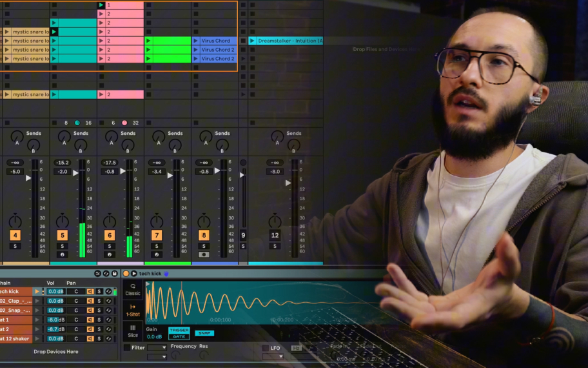This screenshot has width=588, height=368.
Task: Switch Simpler to Slice mode
Action: 133,331
